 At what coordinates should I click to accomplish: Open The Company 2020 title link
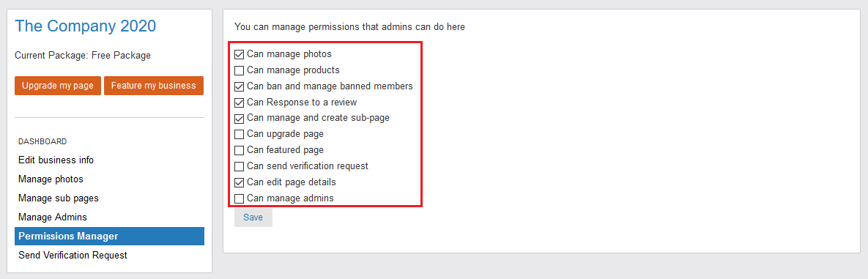pos(85,26)
